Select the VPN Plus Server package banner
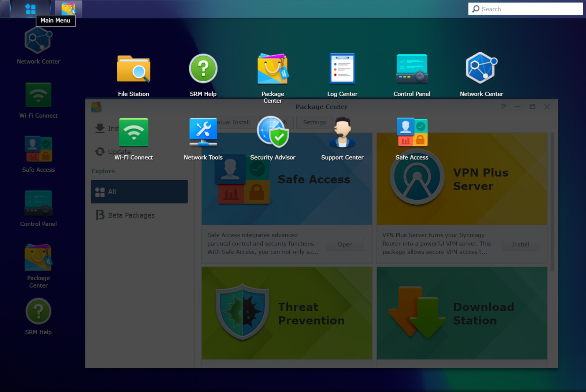 pos(462,179)
